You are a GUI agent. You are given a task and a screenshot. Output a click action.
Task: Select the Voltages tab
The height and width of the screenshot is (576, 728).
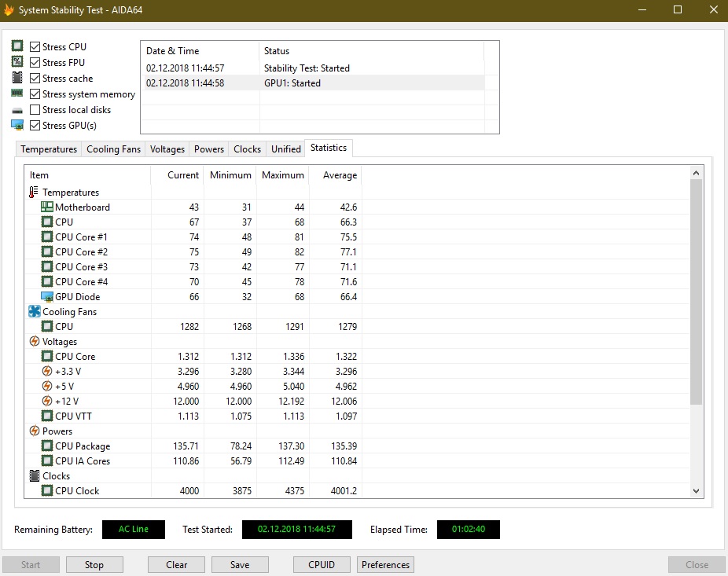[167, 149]
